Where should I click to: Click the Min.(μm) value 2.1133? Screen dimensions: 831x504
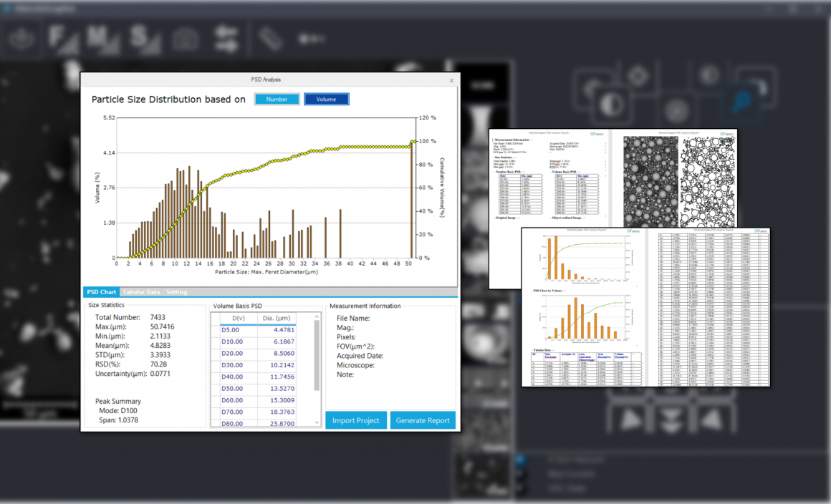(160, 336)
